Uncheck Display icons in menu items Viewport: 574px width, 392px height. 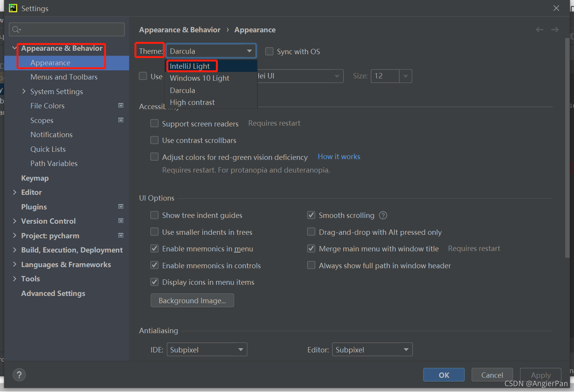pos(154,282)
